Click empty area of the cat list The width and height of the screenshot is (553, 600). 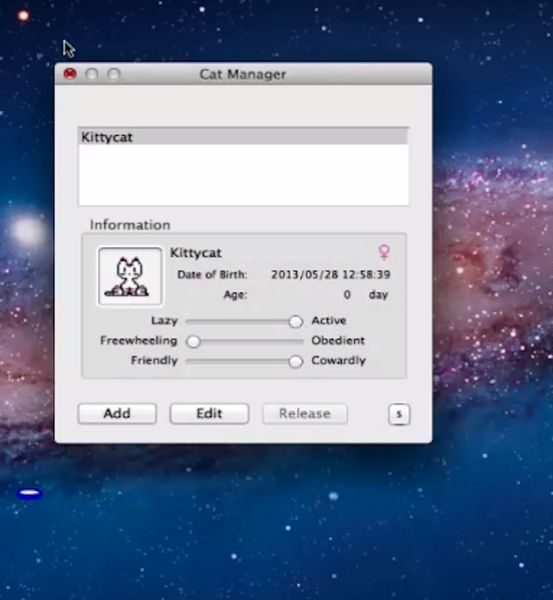(x=243, y=175)
